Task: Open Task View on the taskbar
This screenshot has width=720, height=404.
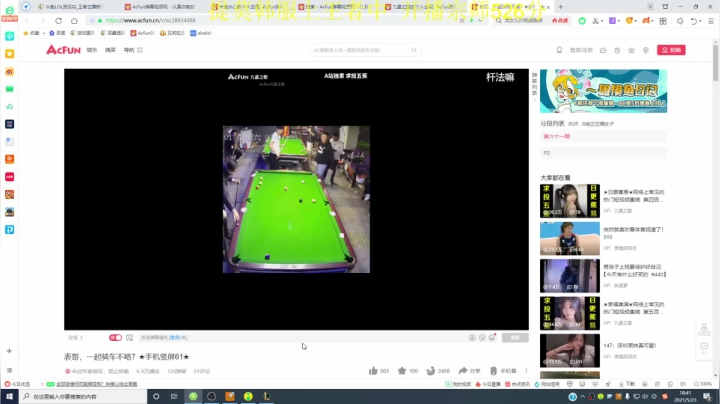Action: point(174,396)
